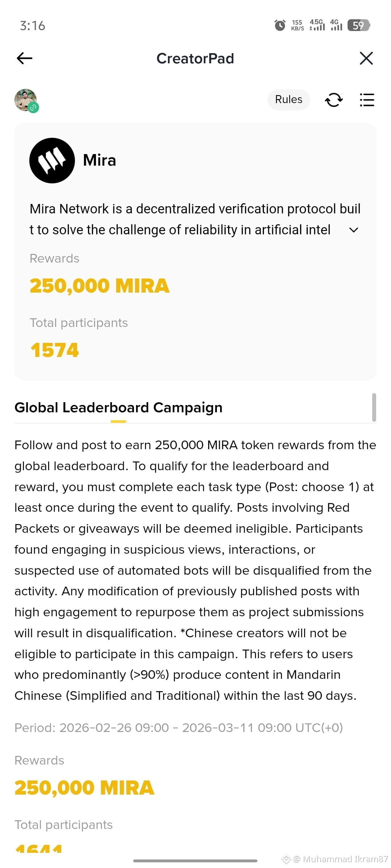Image resolution: width=391 pixels, height=868 pixels.
Task: Tap the refresh sync arrows icon
Action: (x=333, y=100)
